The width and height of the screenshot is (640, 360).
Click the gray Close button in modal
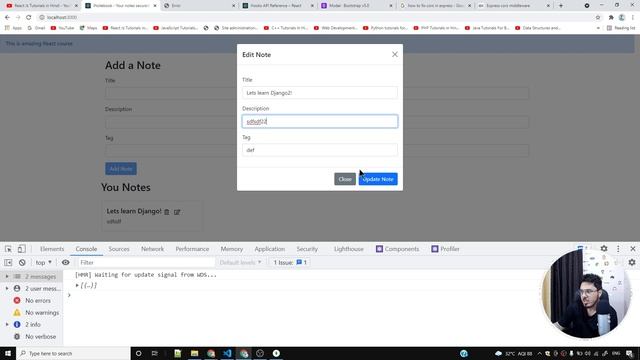tap(345, 179)
